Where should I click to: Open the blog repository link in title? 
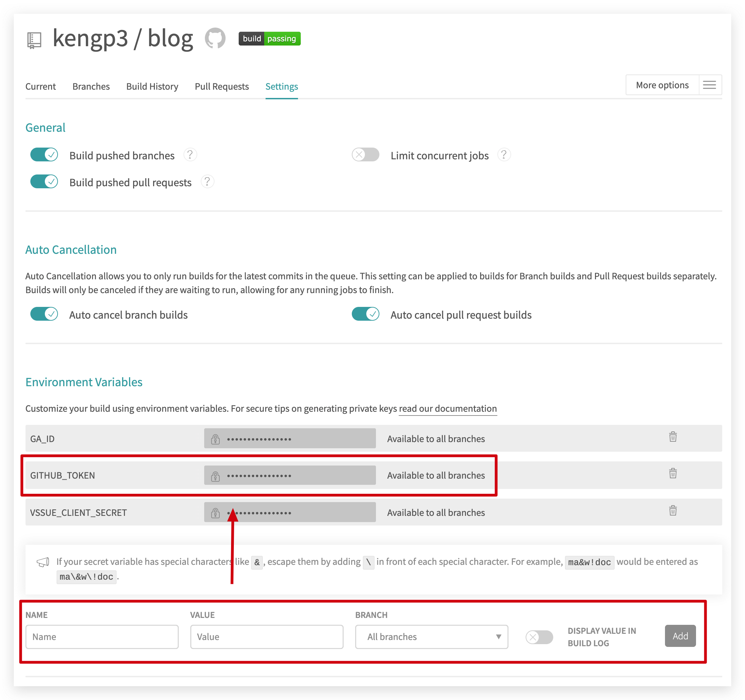[x=170, y=39]
